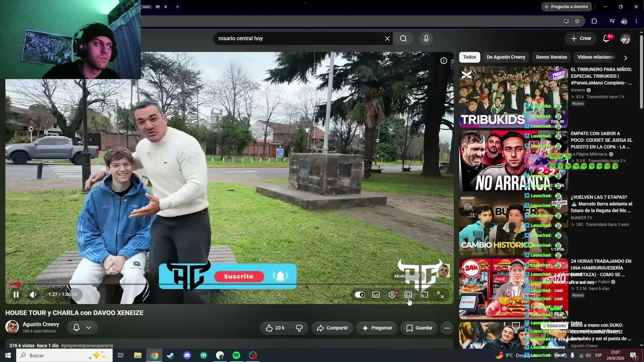This screenshot has width=644, height=362.
Task: Click the Preguntar button
Action: 377,328
